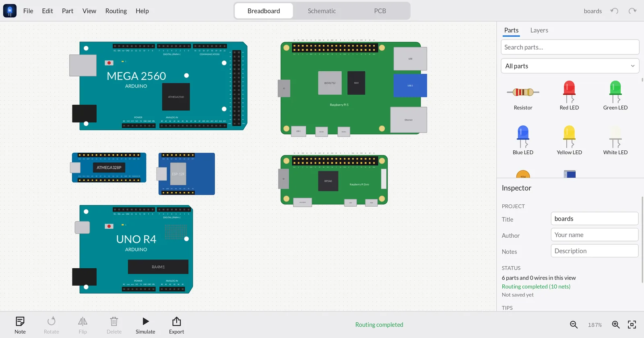Screen dimensions: 644x338
Task: Zoom out of the canvas
Action: tap(574, 325)
